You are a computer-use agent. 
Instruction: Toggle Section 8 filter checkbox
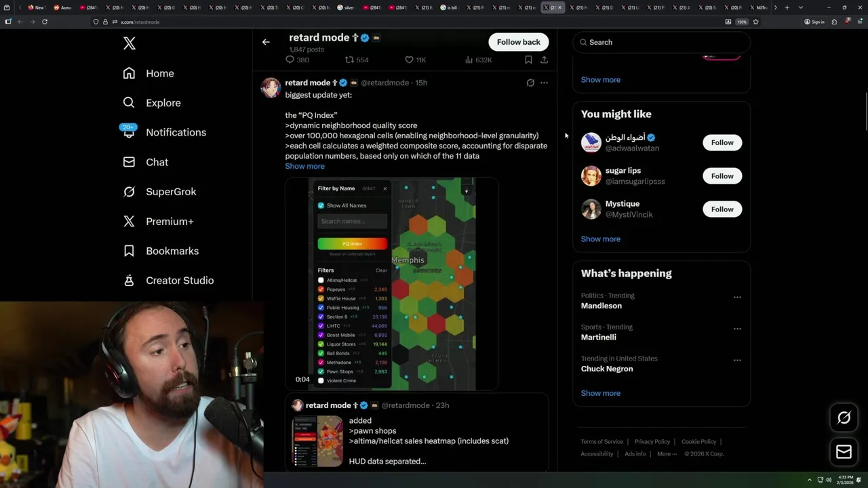[321, 317]
